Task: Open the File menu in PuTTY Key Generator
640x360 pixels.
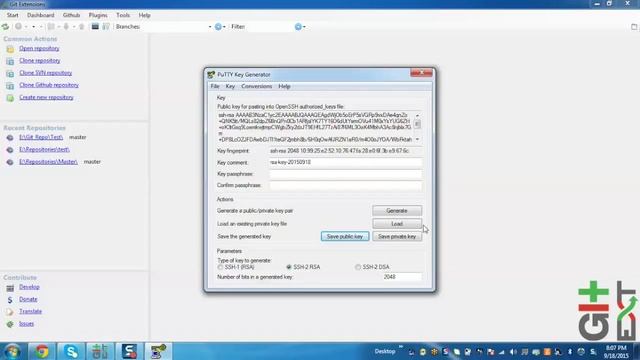Action: coord(215,87)
